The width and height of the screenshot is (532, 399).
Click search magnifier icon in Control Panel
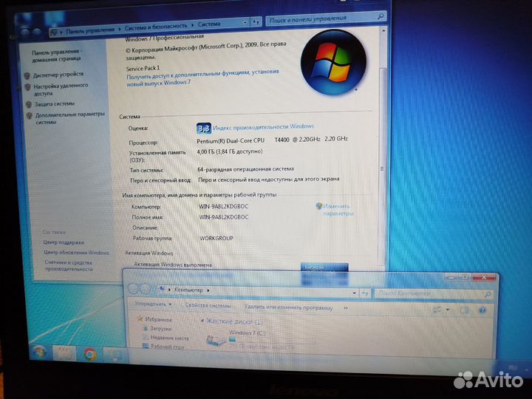pos(381,16)
